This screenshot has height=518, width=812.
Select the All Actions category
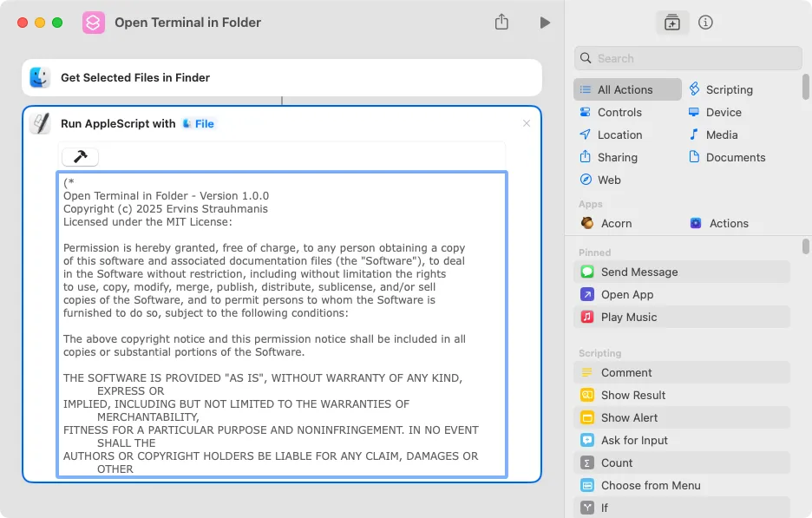[x=627, y=89]
